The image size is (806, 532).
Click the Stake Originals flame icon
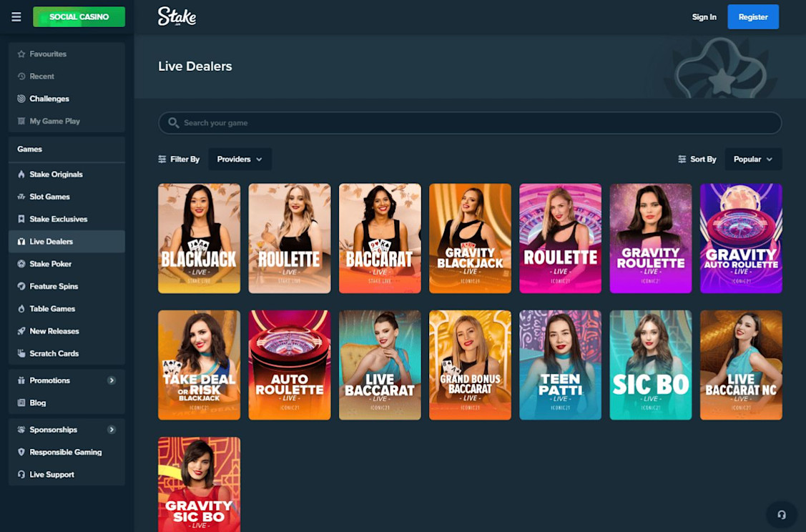(21, 174)
